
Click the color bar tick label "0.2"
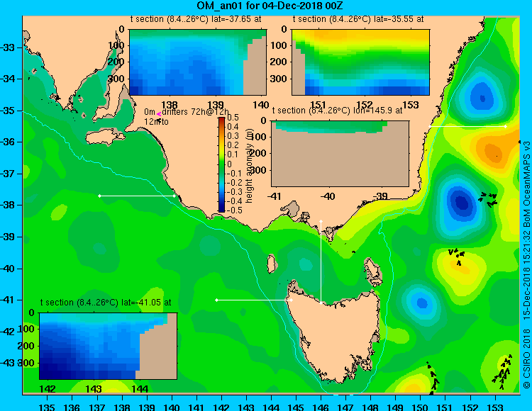click(x=233, y=145)
